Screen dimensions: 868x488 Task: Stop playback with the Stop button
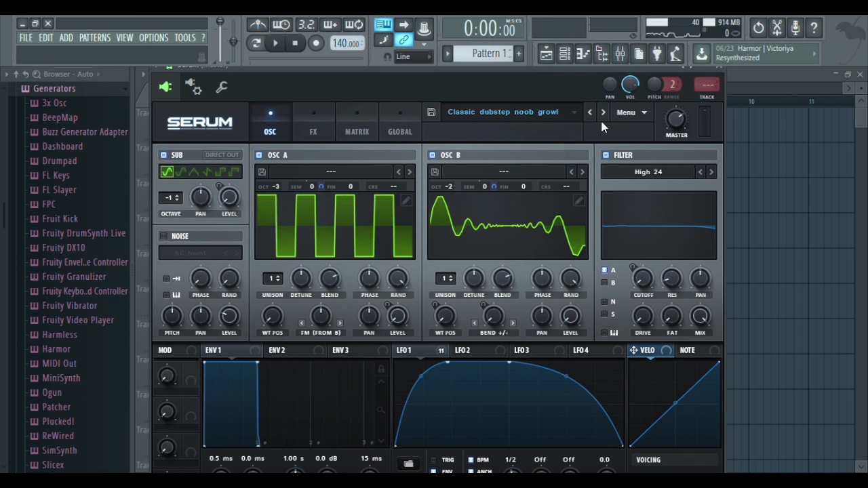point(295,43)
